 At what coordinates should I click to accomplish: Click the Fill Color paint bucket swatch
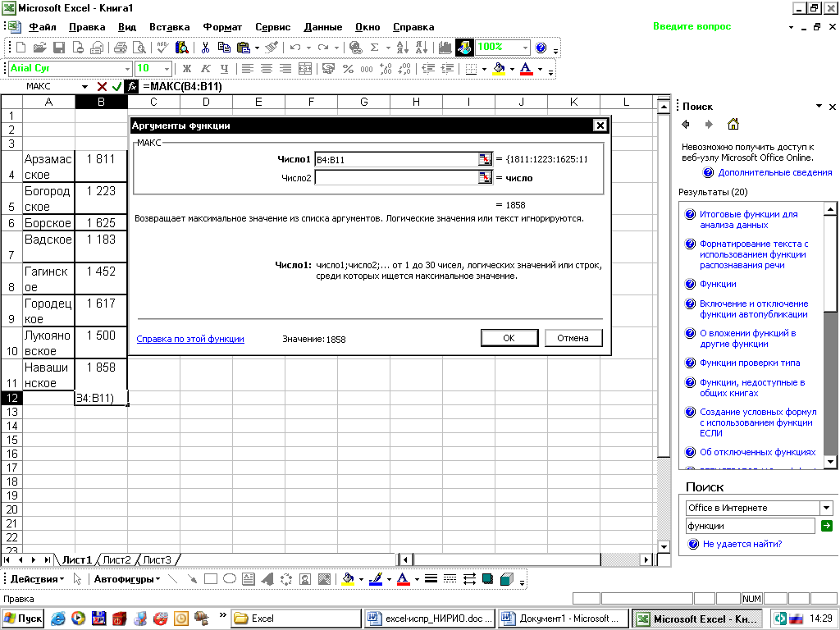pos(499,69)
